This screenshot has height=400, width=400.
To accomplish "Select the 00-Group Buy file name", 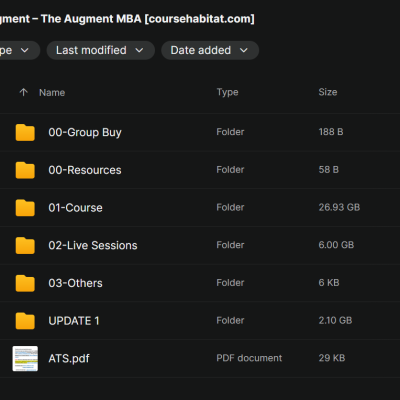I will pyautogui.click(x=85, y=132).
